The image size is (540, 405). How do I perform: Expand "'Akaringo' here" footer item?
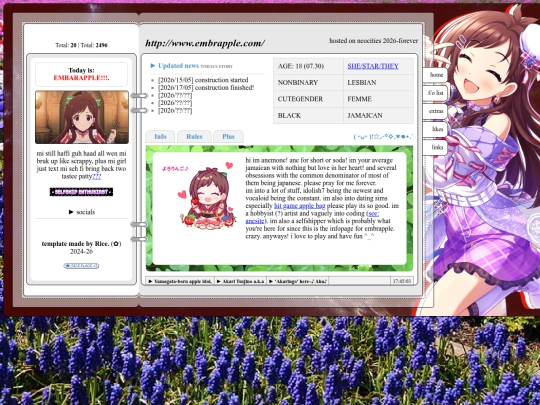tap(297, 281)
